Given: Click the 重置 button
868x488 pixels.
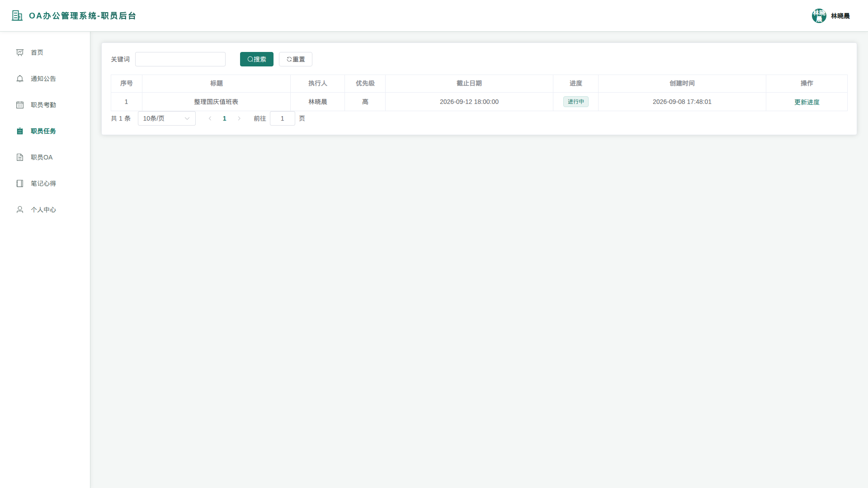Looking at the screenshot, I should (x=296, y=59).
